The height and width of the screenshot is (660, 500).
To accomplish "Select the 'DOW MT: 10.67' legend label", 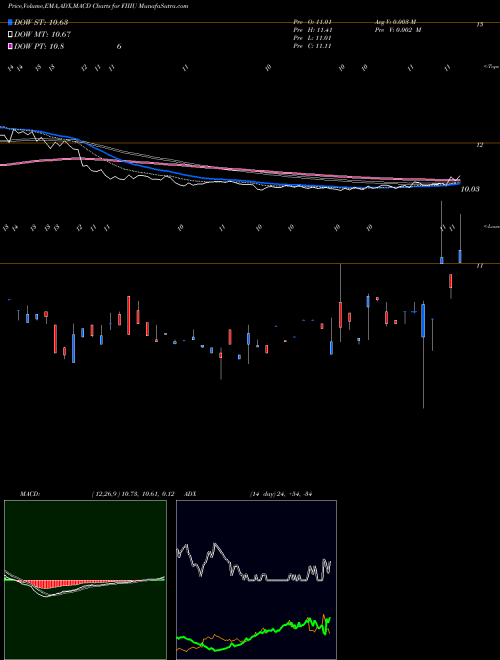I will pos(42,35).
